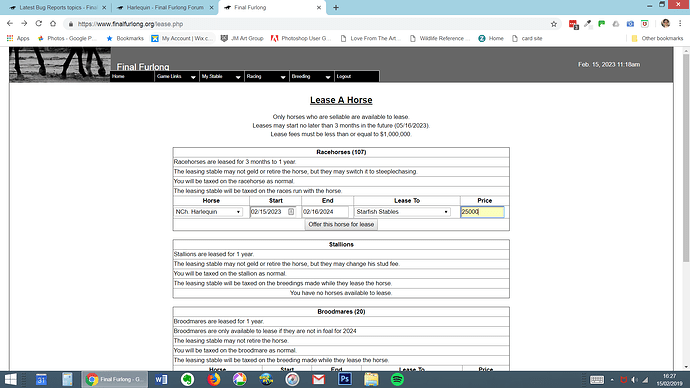690x388 pixels.
Task: Reload the Final Furlong page
Action: pos(39,24)
